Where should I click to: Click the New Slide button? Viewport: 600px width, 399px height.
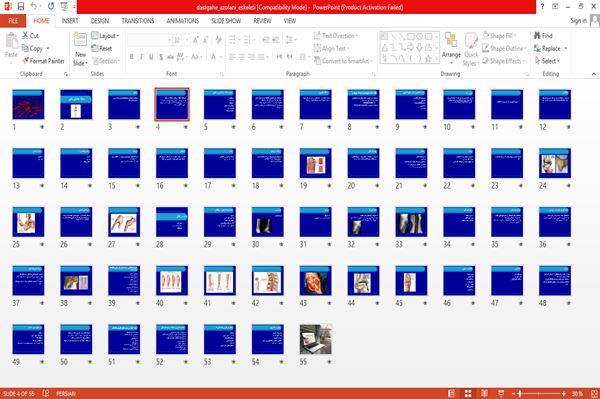(x=80, y=49)
